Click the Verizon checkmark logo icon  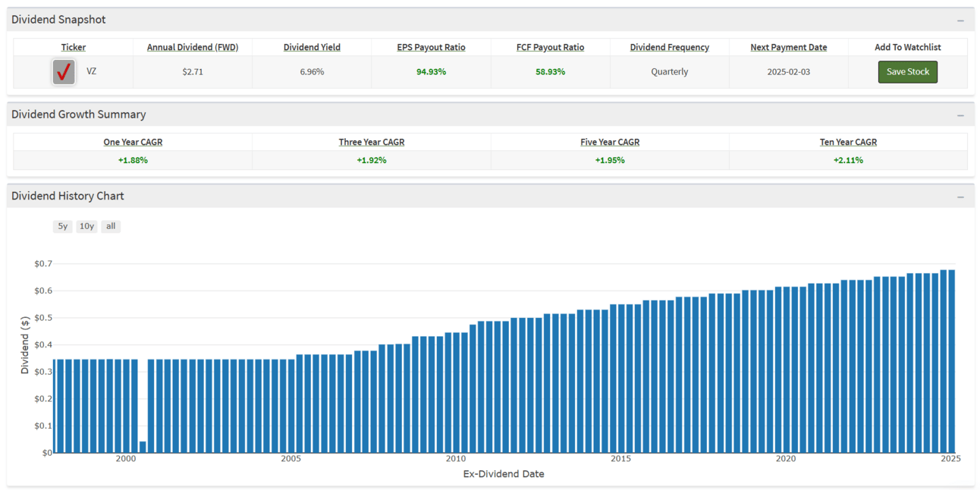coord(64,72)
